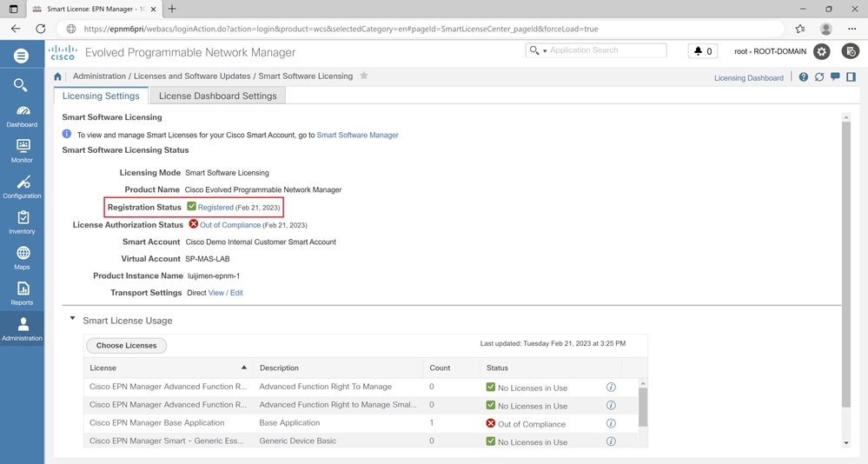Viewport: 868px width, 464px height.
Task: Open Configuration in the sidebar
Action: tap(22, 187)
